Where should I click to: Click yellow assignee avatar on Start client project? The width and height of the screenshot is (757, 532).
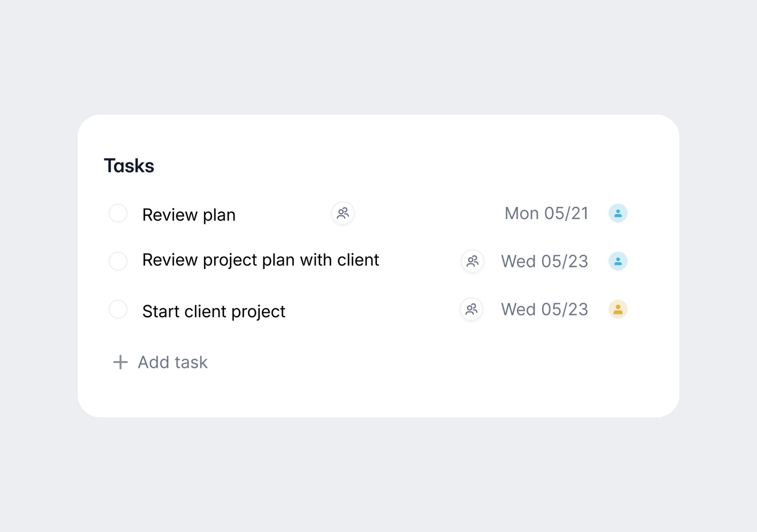coord(618,309)
